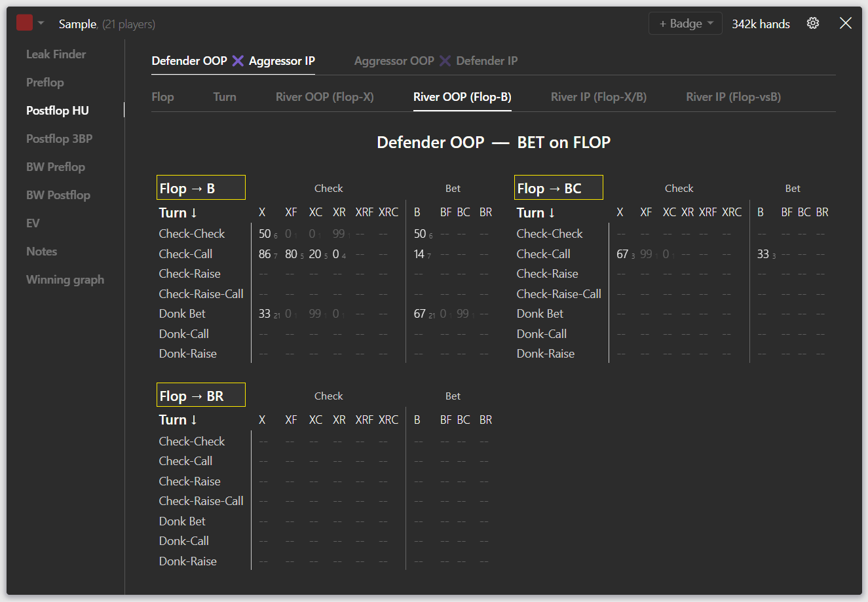Click Donk-Call row label in Flop B table
868x602 pixels.
tap(184, 334)
